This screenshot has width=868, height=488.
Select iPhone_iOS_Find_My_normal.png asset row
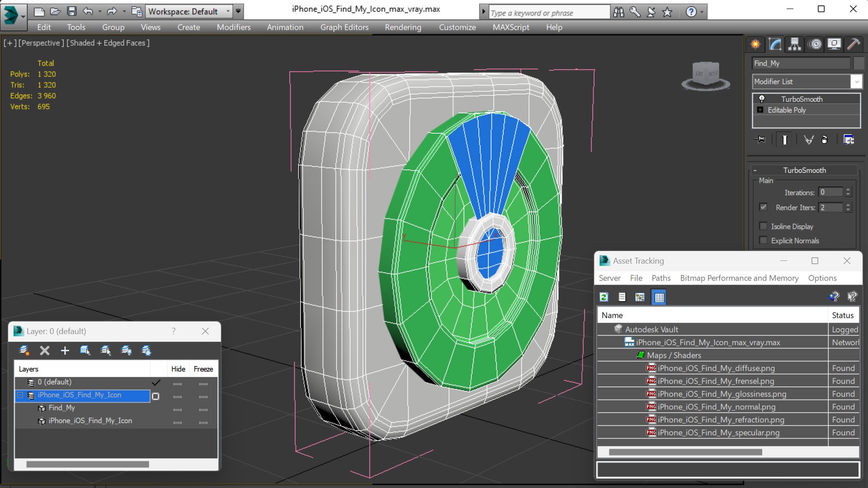click(728, 407)
